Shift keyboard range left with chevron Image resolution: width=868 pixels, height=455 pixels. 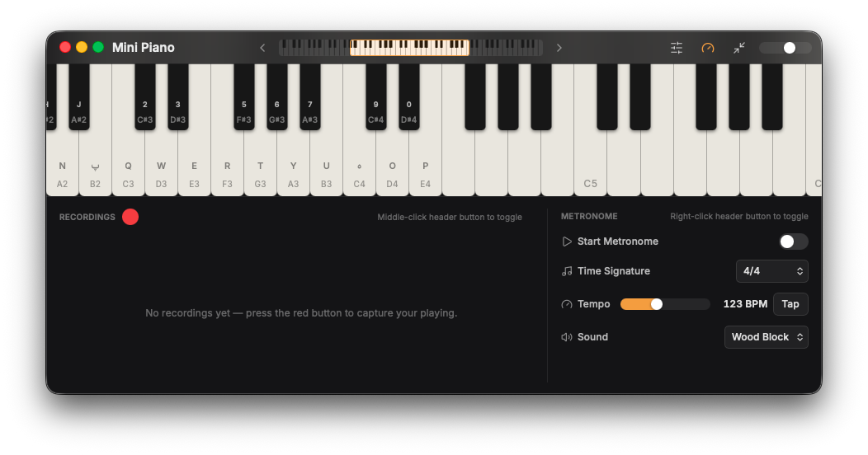pyautogui.click(x=262, y=48)
